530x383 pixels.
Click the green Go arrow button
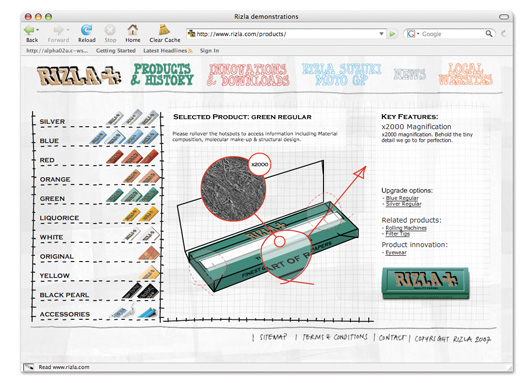coord(392,34)
